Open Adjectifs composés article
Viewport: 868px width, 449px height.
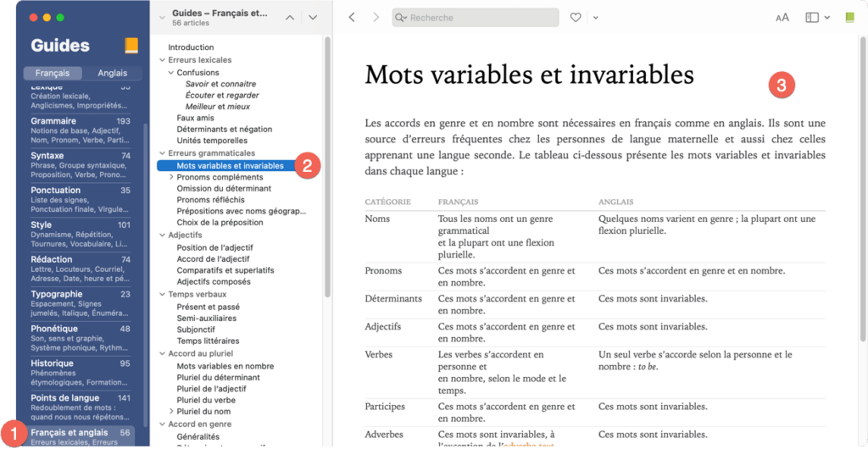click(x=214, y=281)
